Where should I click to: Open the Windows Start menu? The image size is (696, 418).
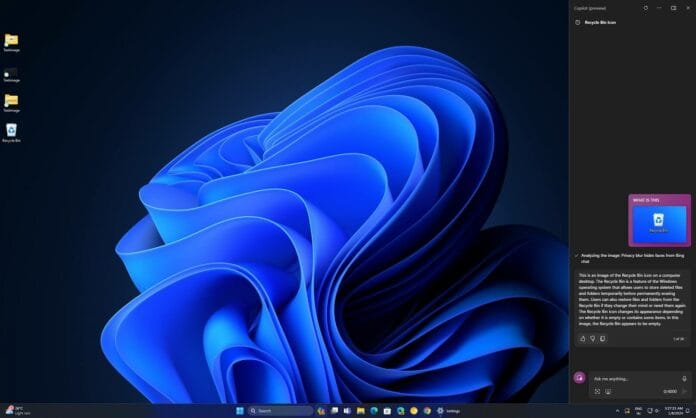pyautogui.click(x=240, y=411)
